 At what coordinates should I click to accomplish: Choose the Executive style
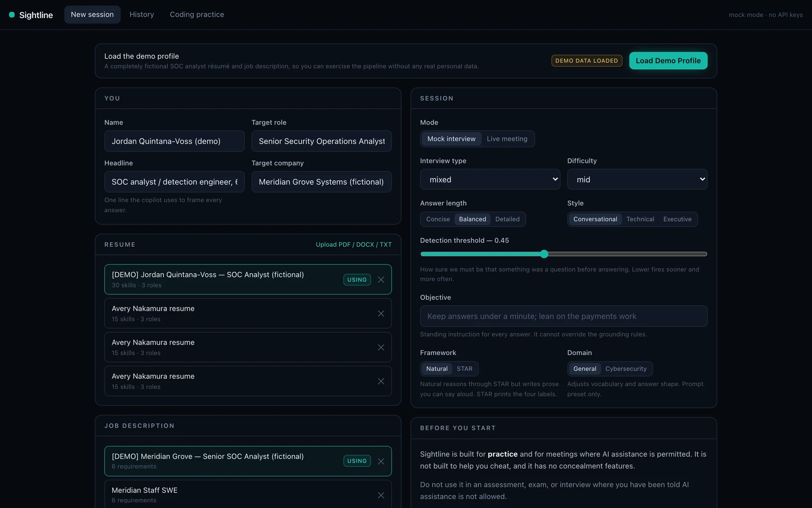coord(677,219)
